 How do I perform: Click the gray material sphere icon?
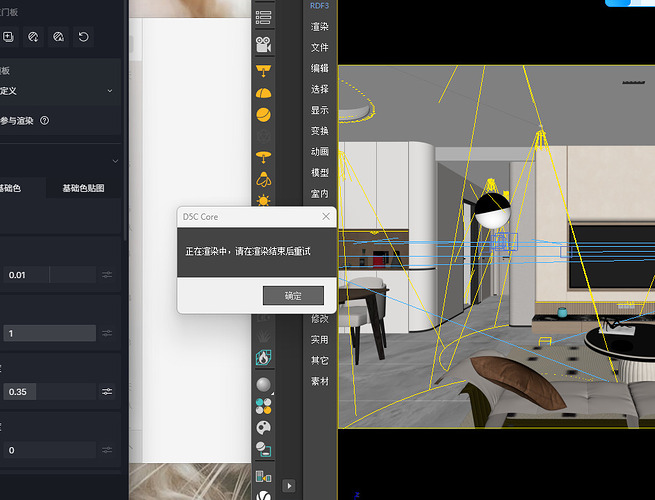(264, 385)
